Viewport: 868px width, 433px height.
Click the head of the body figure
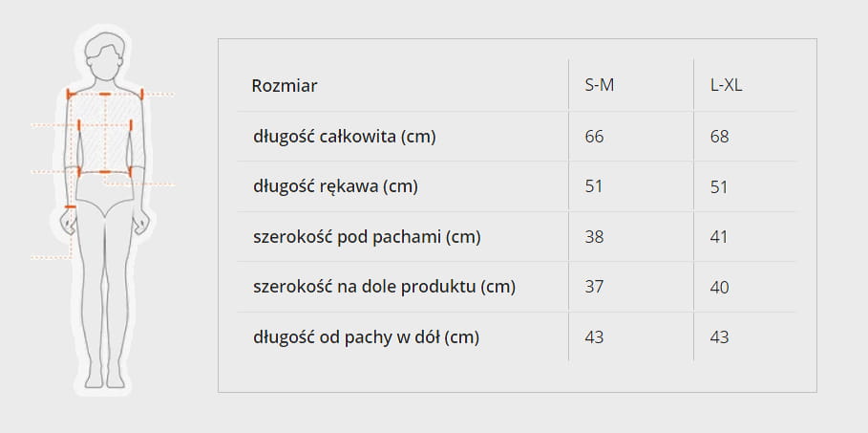click(x=105, y=55)
